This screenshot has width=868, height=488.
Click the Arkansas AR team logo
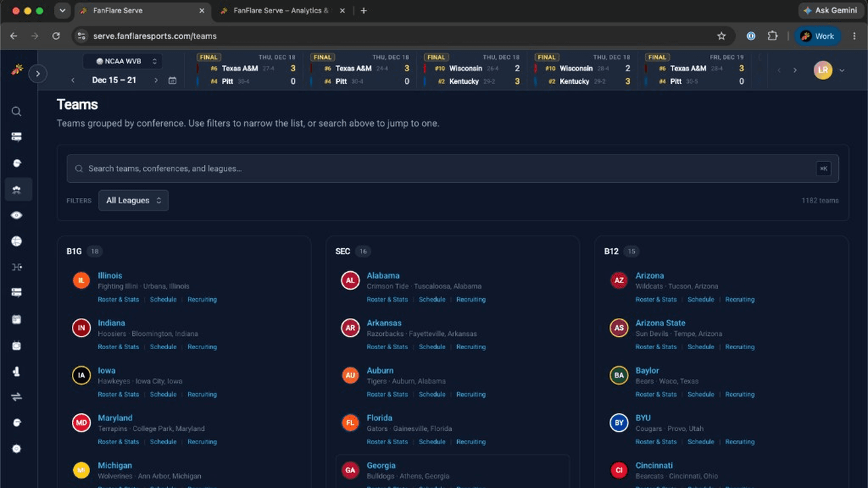[x=350, y=328]
